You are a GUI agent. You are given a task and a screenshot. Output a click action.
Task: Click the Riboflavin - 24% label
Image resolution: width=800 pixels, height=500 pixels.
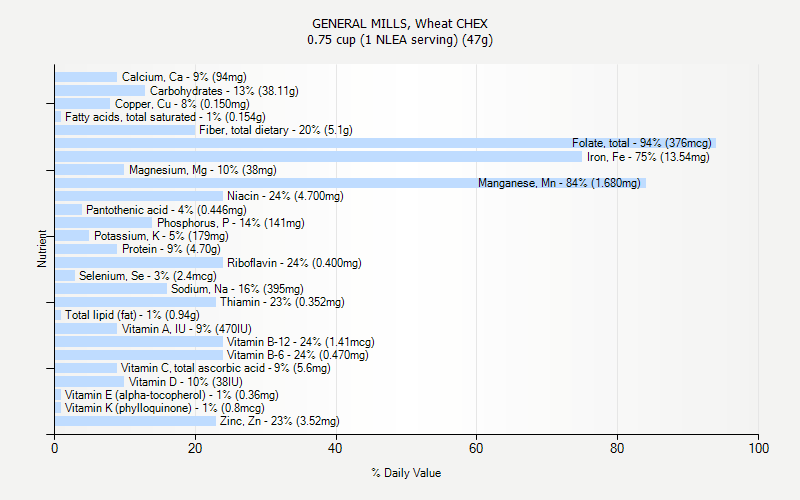pos(294,263)
